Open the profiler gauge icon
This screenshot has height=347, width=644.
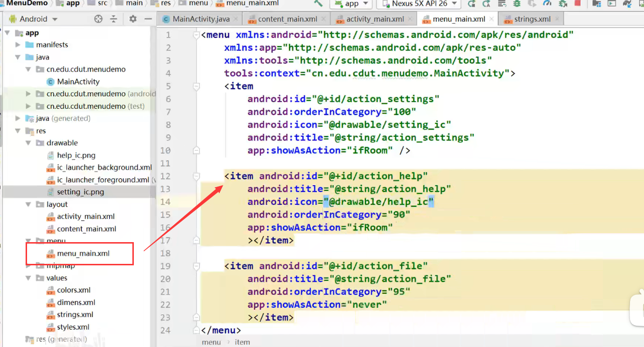tap(547, 3)
